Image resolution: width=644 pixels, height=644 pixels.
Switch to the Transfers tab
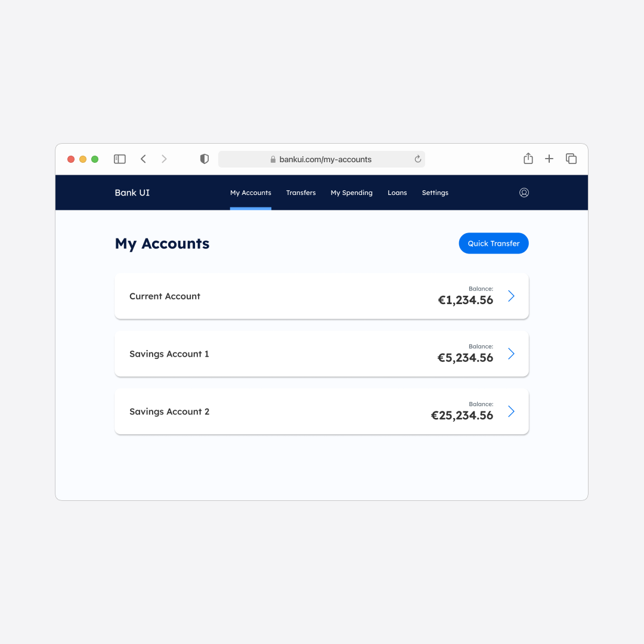[x=301, y=193]
